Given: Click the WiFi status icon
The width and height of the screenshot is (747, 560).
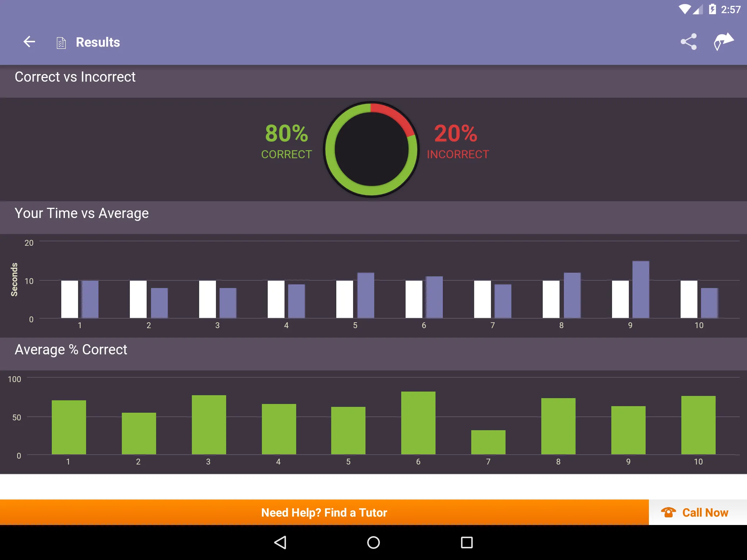Looking at the screenshot, I should click(x=680, y=8).
